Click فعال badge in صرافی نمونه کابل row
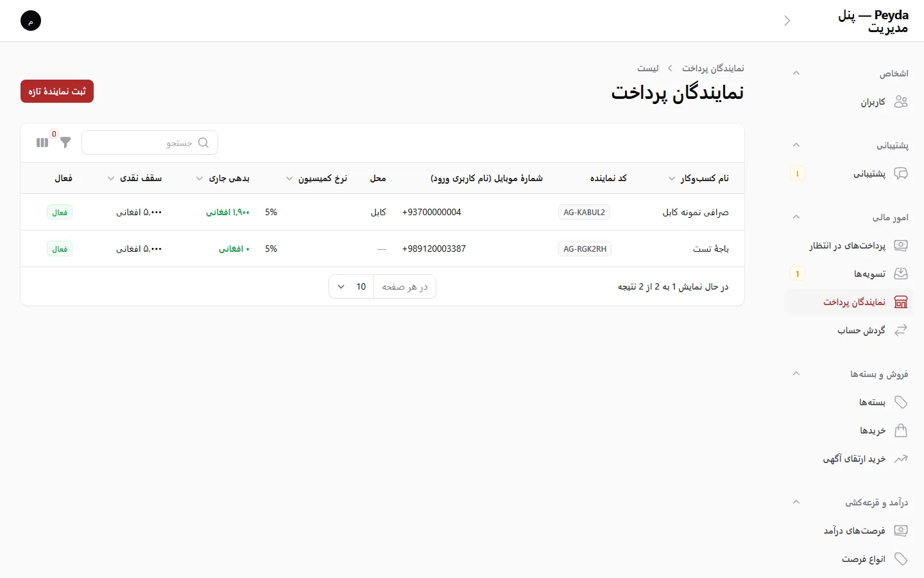Viewport: 924px width, 578px height. point(60,212)
